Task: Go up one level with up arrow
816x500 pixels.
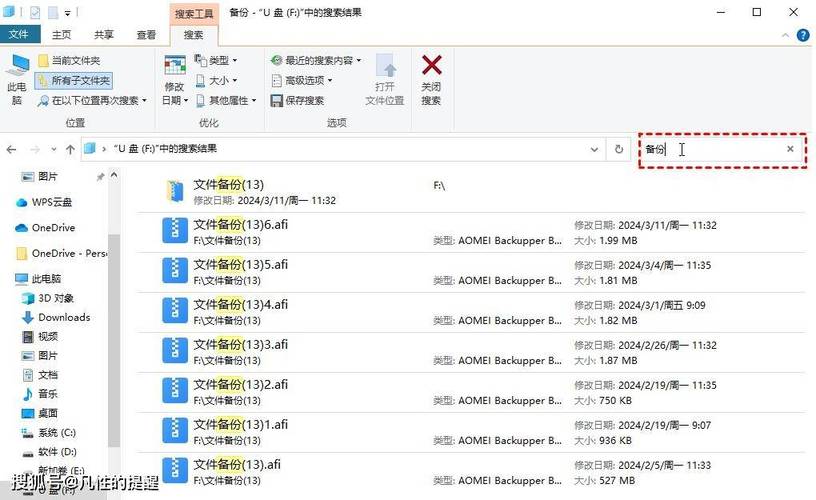Action: click(70, 149)
